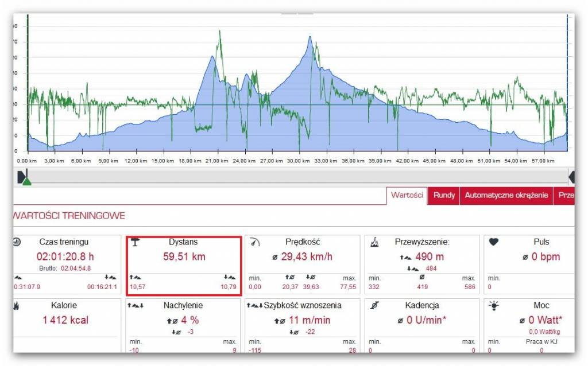Viewport: 588px width, 366px height.
Task: Click the 0 U/min* cadence value
Action: tap(427, 320)
